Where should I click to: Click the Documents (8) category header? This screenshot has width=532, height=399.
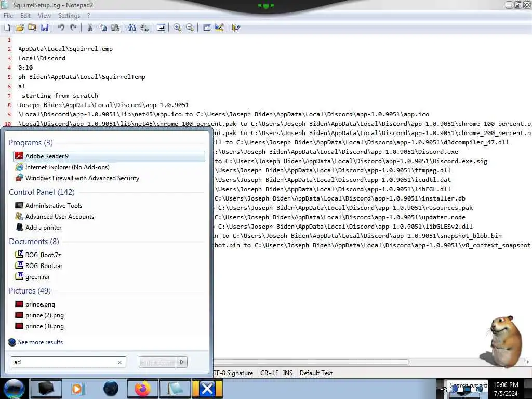pyautogui.click(x=34, y=242)
